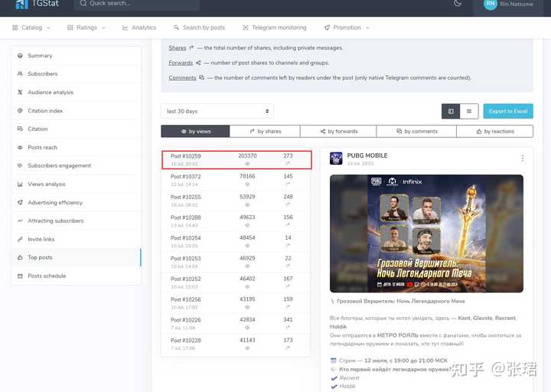Sort posts by reactions tab

(495, 131)
